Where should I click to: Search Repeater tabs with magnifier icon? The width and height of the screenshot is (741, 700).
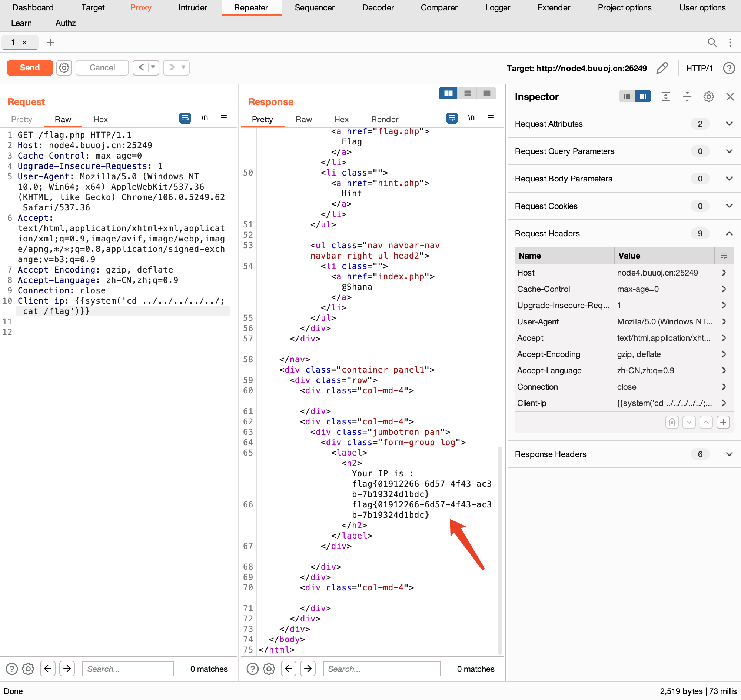pyautogui.click(x=712, y=42)
